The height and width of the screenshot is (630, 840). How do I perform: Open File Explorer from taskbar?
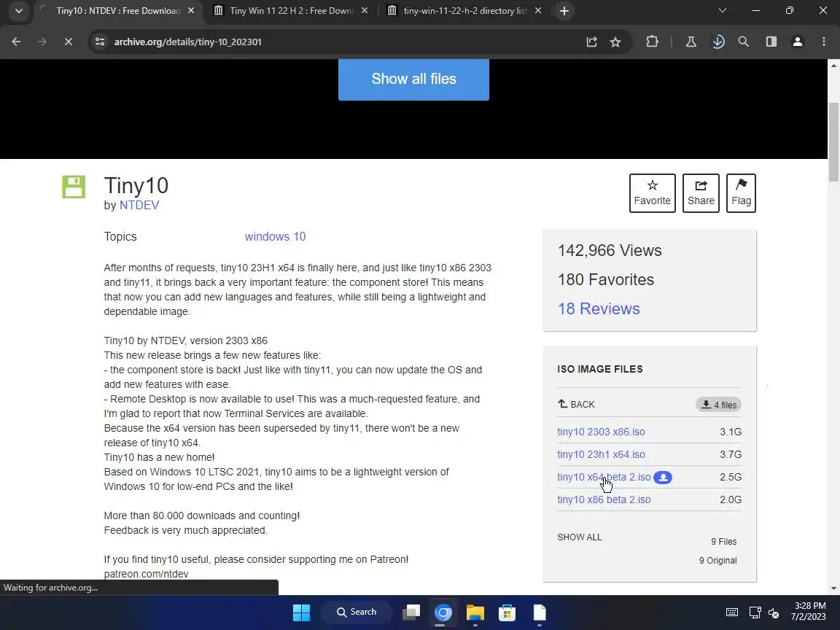[x=475, y=612]
